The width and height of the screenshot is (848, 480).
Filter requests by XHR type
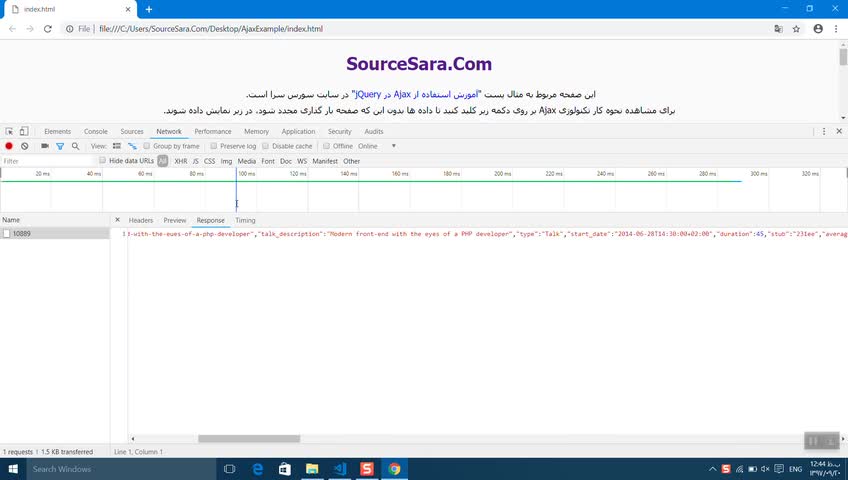point(181,161)
